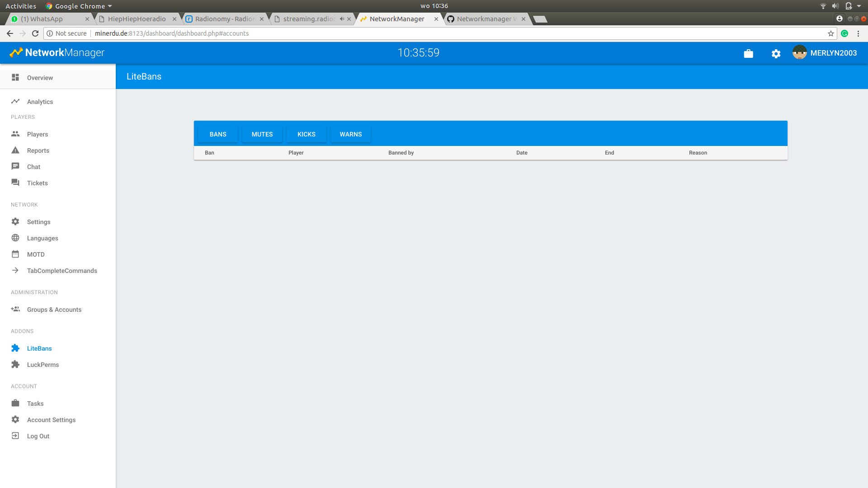Click the End column header
Viewport: 868px width, 488px height.
pyautogui.click(x=609, y=153)
